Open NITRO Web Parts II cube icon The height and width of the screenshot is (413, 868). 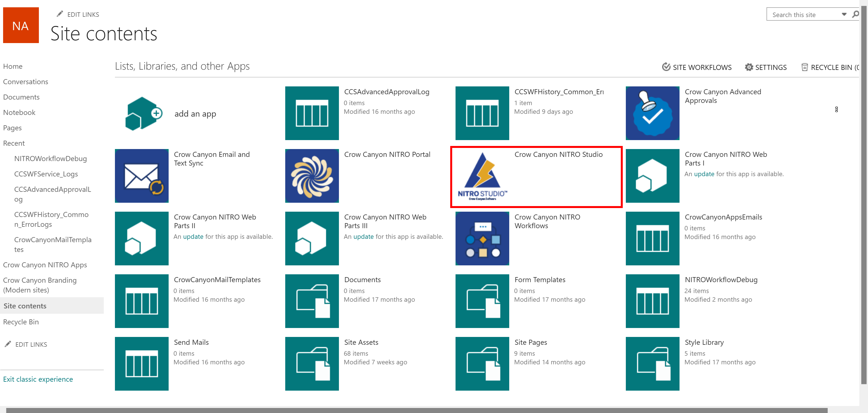pyautogui.click(x=142, y=239)
